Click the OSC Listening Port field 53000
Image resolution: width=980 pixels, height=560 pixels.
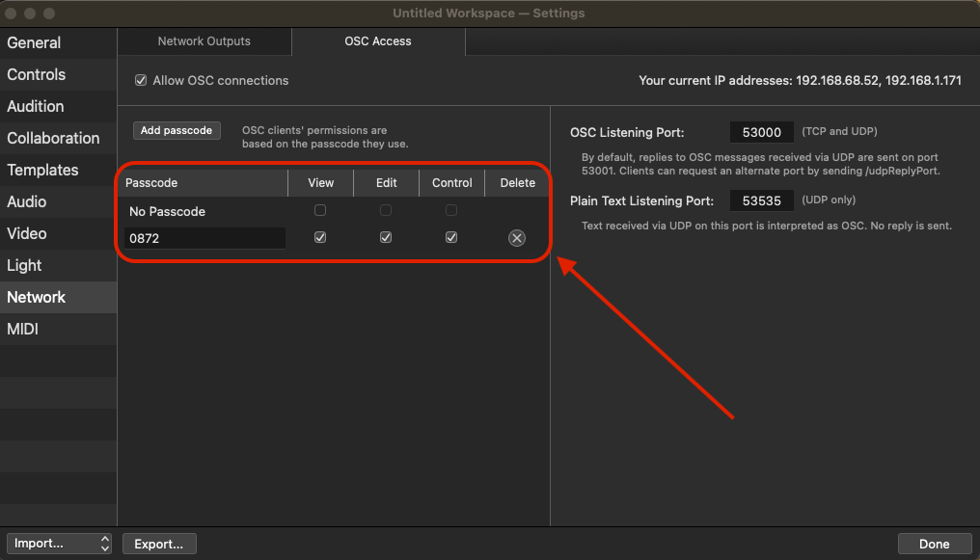coord(761,132)
